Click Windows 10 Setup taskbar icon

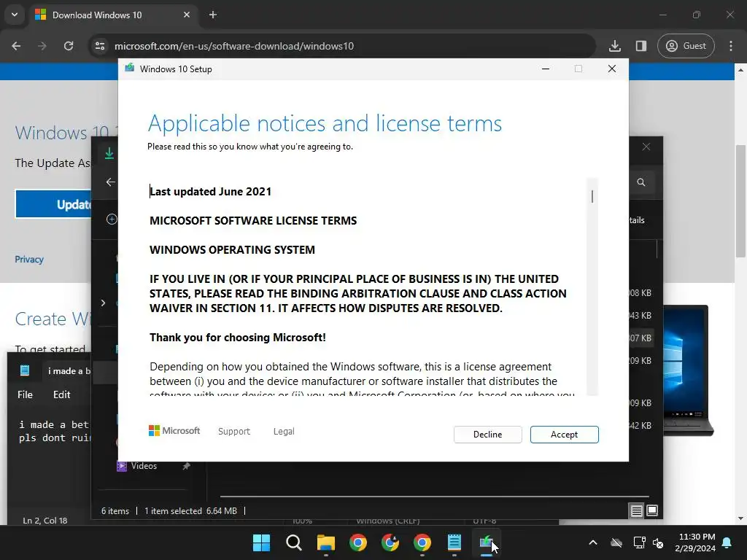[487, 542]
